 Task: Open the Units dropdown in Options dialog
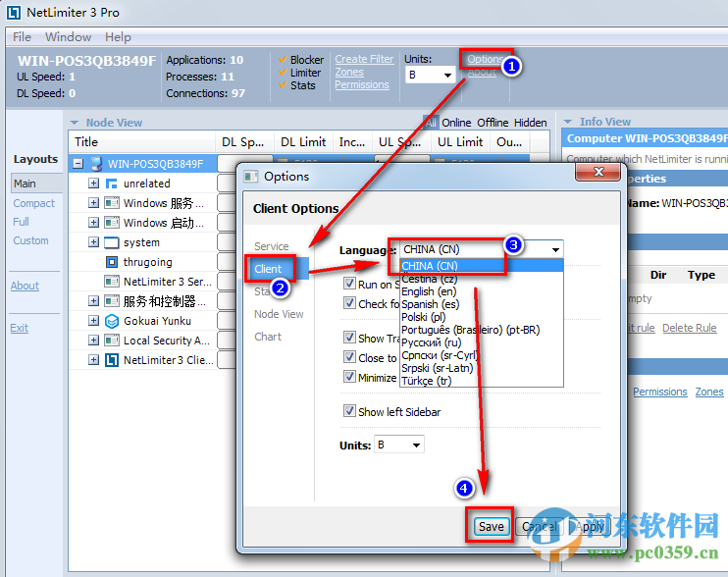[398, 445]
